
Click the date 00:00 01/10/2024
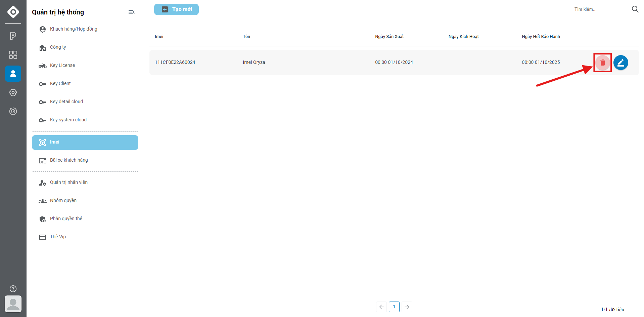(x=394, y=62)
